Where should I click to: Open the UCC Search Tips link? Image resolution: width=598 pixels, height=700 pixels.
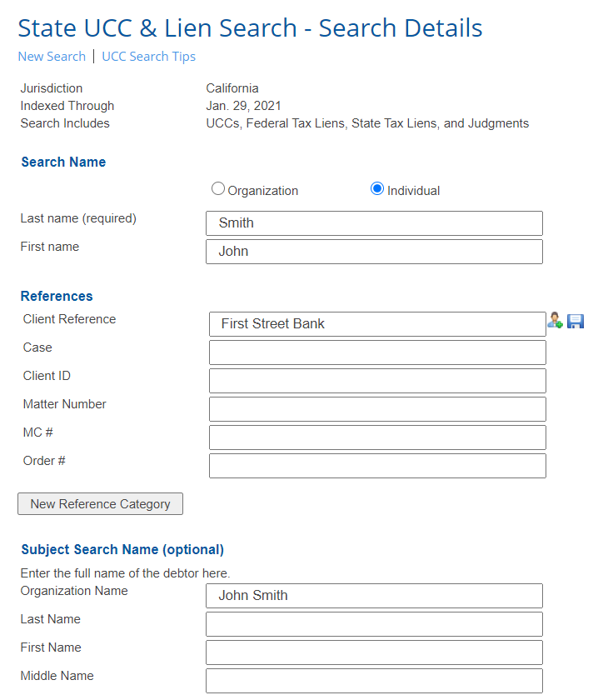click(x=148, y=57)
